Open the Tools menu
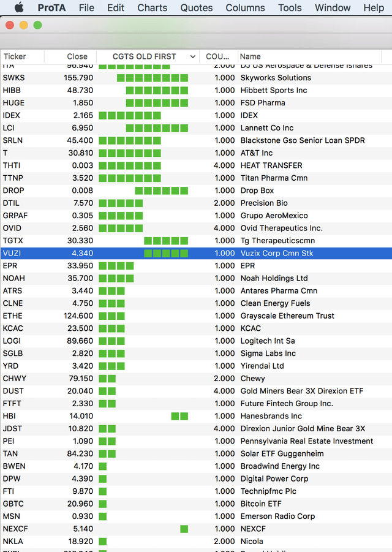This screenshot has width=392, height=552. (290, 7)
